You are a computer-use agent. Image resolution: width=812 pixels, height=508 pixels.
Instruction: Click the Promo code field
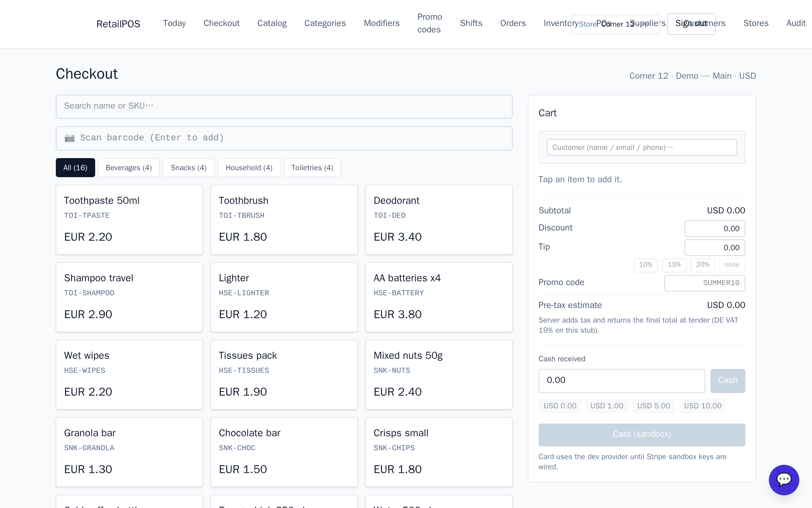coord(704,283)
